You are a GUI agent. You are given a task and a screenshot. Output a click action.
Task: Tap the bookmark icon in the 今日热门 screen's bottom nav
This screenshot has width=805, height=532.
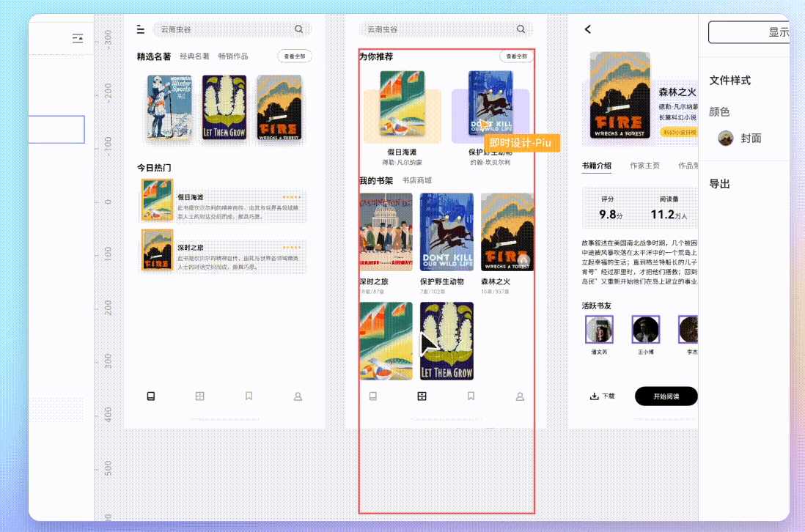249,396
